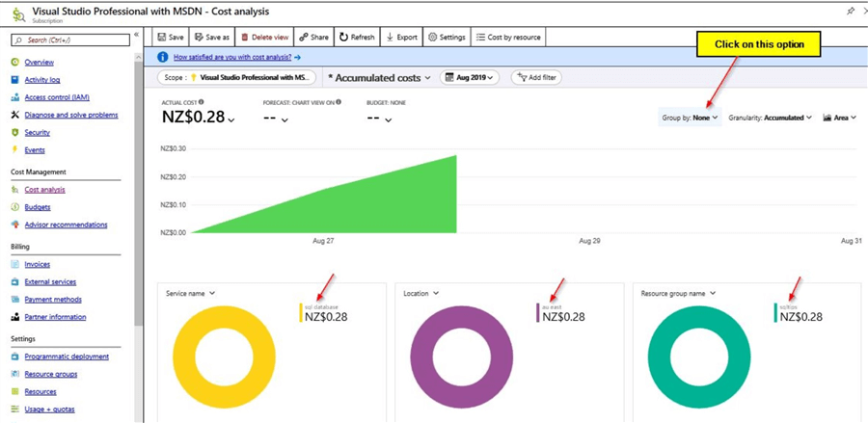Click the Cost analysis sidebar icon
The height and width of the screenshot is (423, 868).
click(x=14, y=190)
